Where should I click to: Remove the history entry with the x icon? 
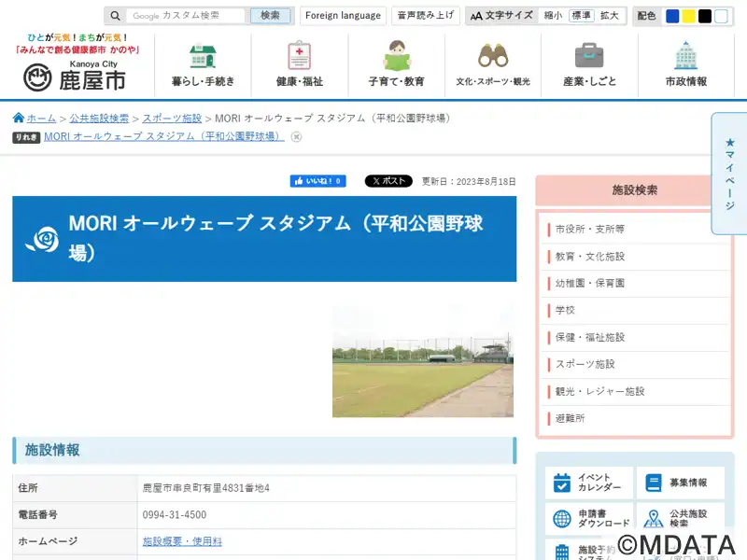tap(296, 136)
